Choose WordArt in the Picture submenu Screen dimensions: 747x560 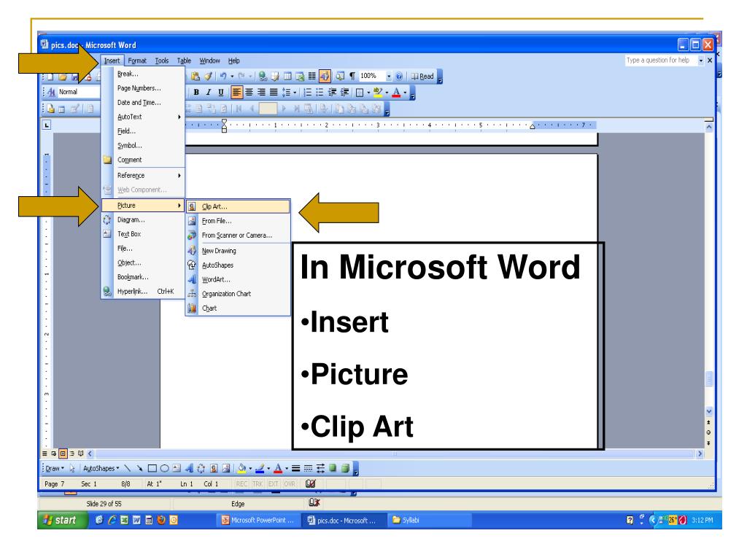[x=238, y=279]
